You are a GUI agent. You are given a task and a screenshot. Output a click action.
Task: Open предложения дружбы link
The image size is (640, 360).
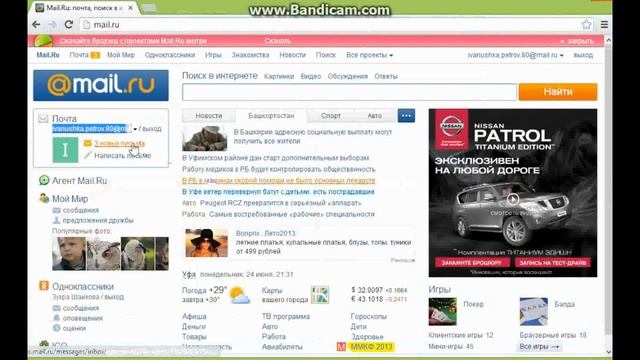tap(98, 220)
